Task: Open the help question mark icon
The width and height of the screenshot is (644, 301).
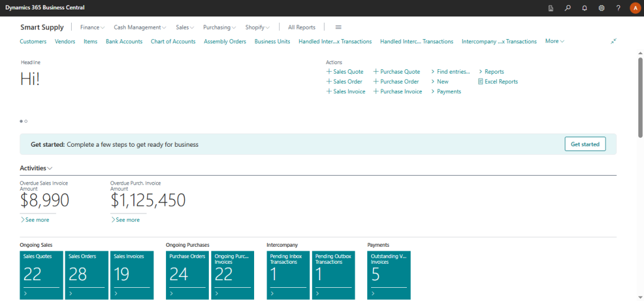Action: 618,8
